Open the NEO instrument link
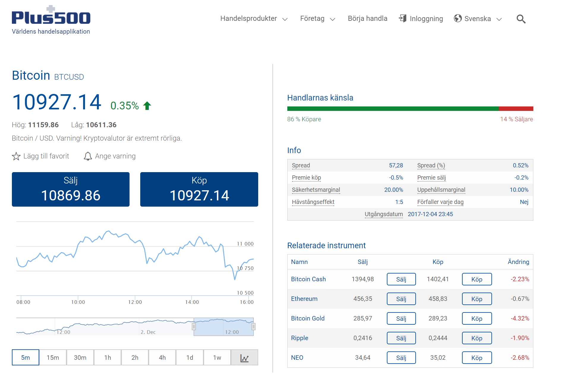The width and height of the screenshot is (588, 385). (297, 358)
